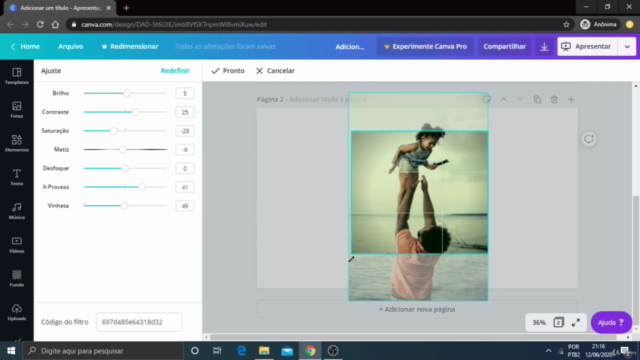Open the Windows Start menu
640x360 pixels.
pyautogui.click(x=11, y=351)
